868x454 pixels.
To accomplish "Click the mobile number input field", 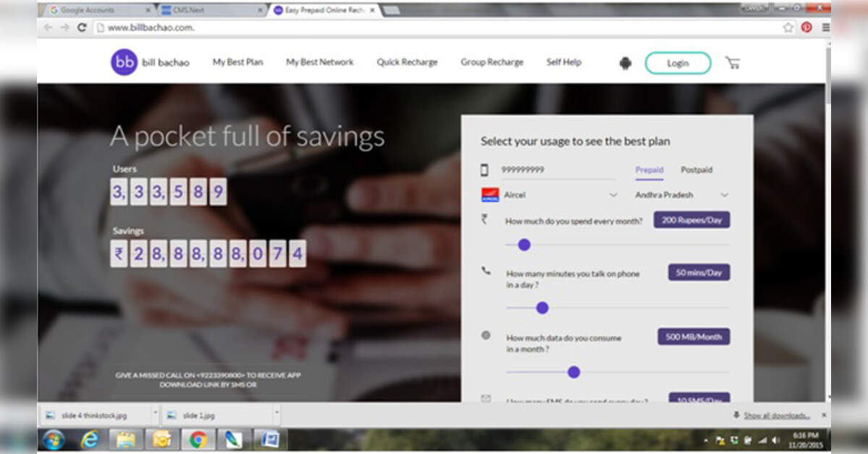I will pos(557,170).
